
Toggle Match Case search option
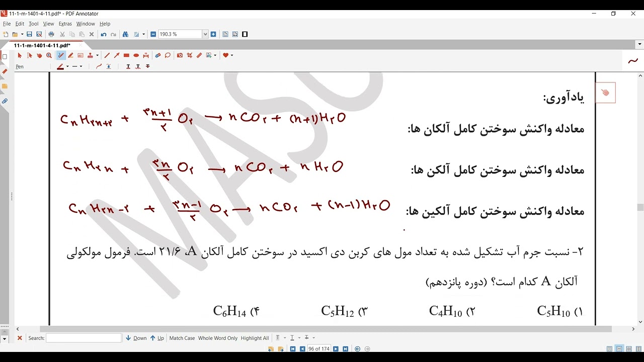click(x=182, y=338)
